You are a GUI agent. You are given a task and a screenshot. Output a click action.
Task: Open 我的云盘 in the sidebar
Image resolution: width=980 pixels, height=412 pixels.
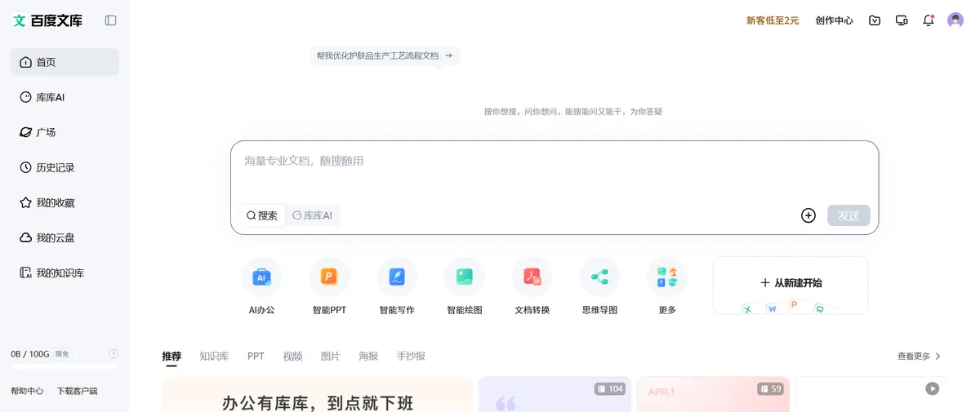[65, 237]
